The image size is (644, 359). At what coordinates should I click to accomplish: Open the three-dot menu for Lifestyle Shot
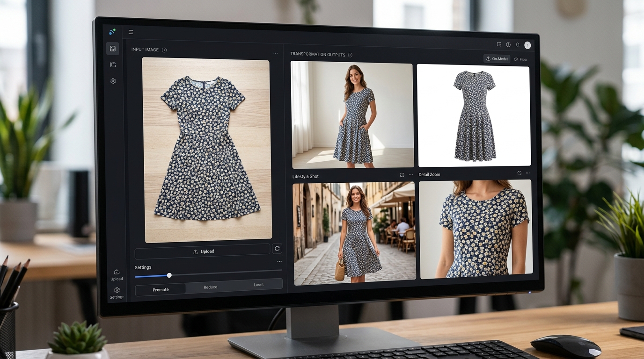[x=411, y=175]
